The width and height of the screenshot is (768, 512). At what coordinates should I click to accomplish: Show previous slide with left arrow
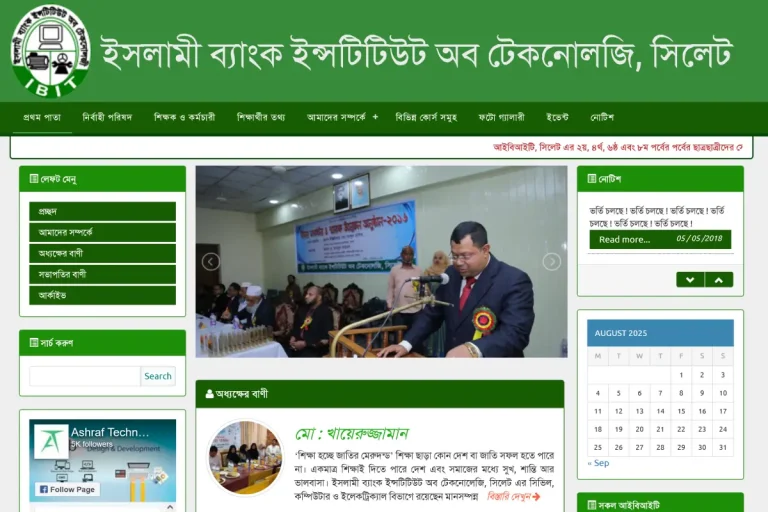pyautogui.click(x=211, y=262)
